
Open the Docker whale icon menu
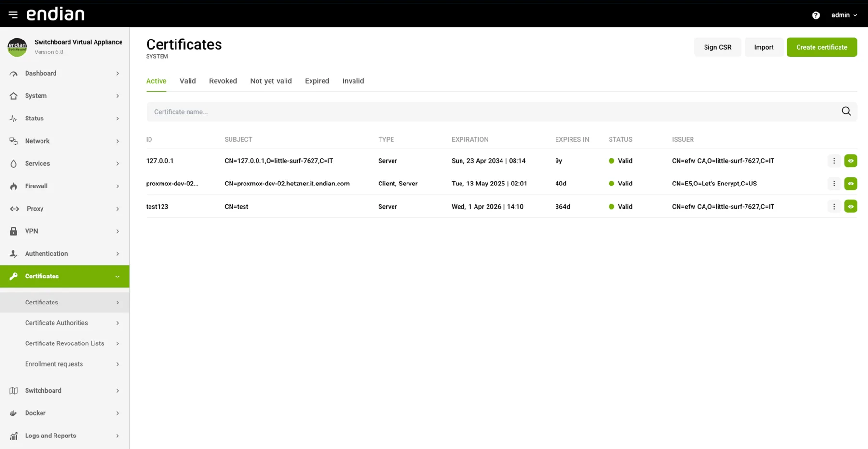[x=14, y=413]
